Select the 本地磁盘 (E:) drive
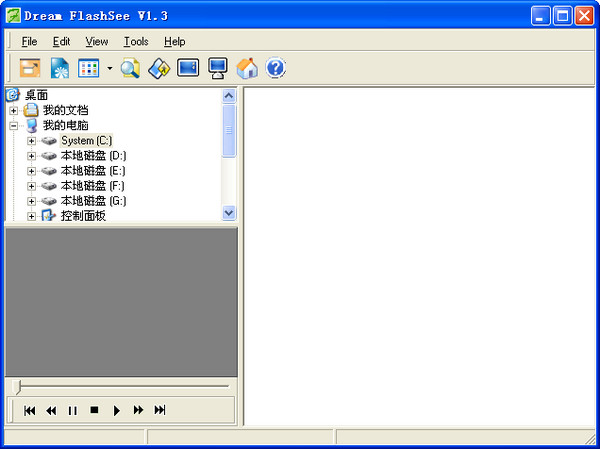Screen dimensions: 600x449 tap(92, 171)
